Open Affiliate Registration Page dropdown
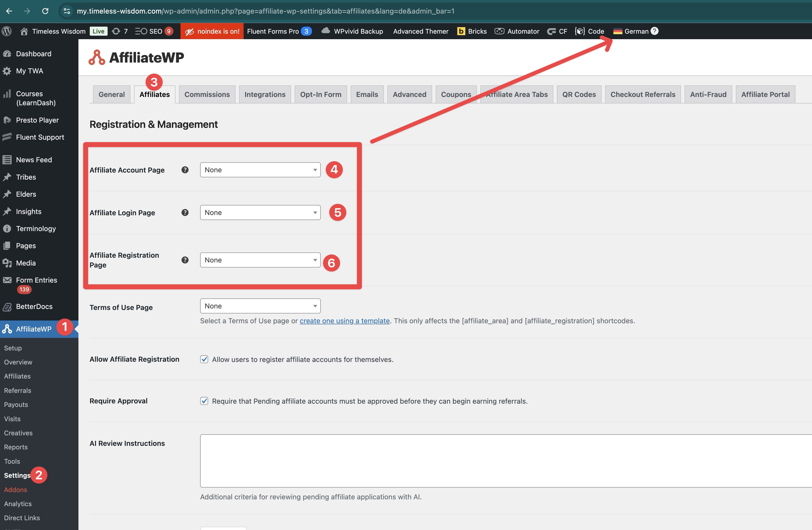The width and height of the screenshot is (812, 530). click(x=260, y=260)
